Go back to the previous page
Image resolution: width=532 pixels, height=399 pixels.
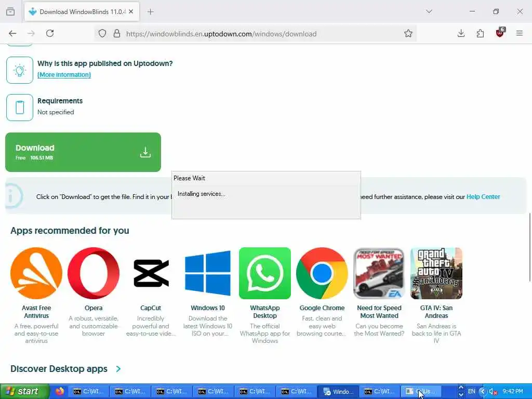pos(12,33)
